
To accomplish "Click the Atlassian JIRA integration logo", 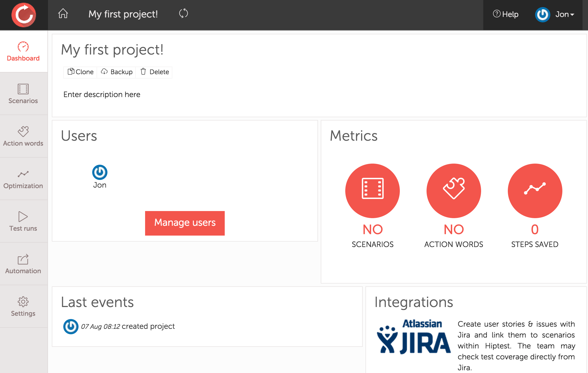I will coord(413,337).
